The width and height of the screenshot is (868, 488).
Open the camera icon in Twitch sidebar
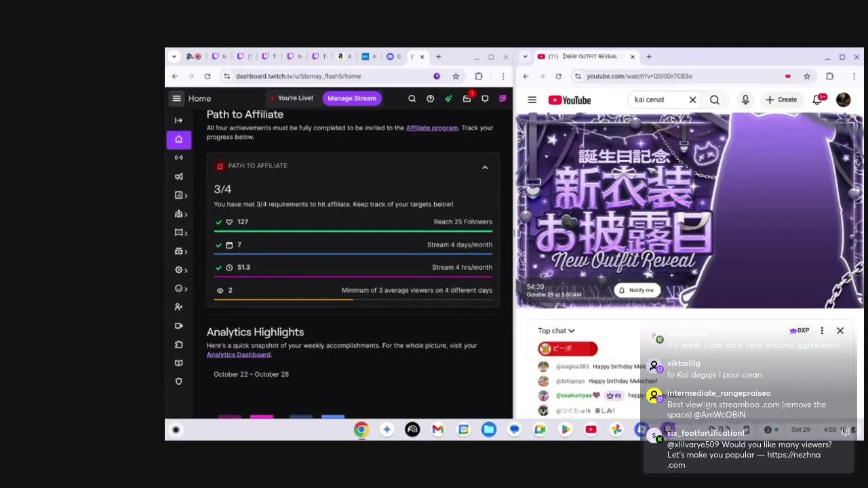(179, 326)
